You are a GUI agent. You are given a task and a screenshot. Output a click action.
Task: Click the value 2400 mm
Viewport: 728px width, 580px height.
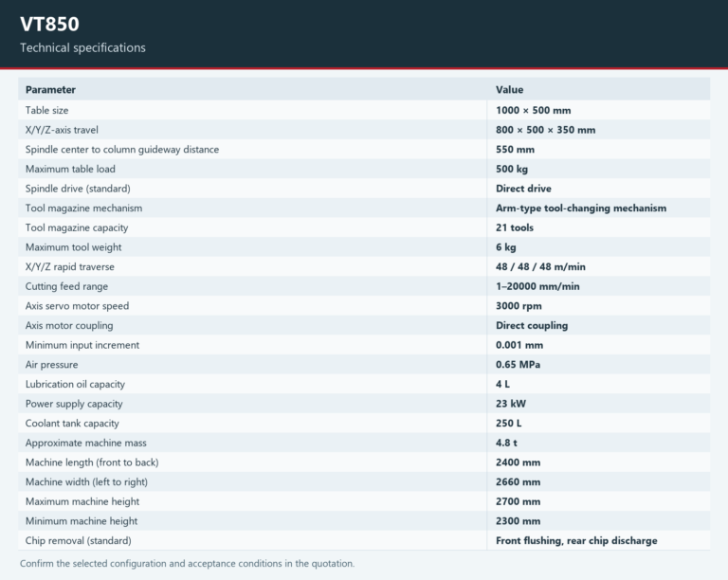(518, 462)
